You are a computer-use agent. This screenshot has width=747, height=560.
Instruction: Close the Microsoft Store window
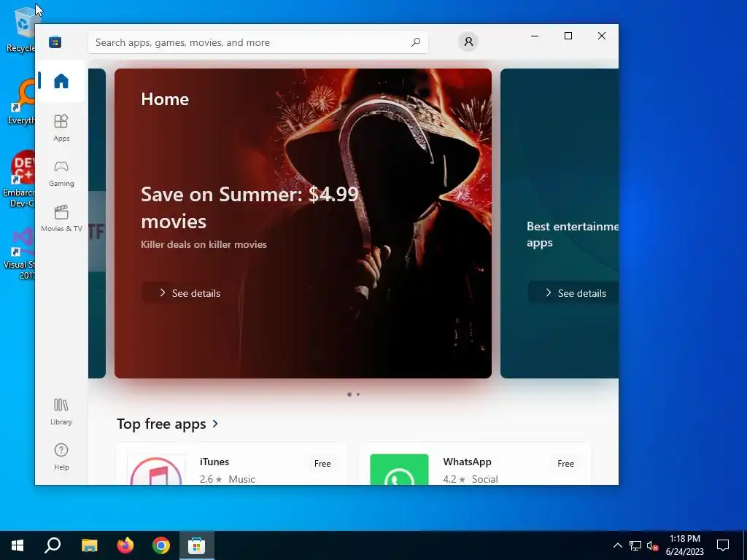pyautogui.click(x=602, y=36)
